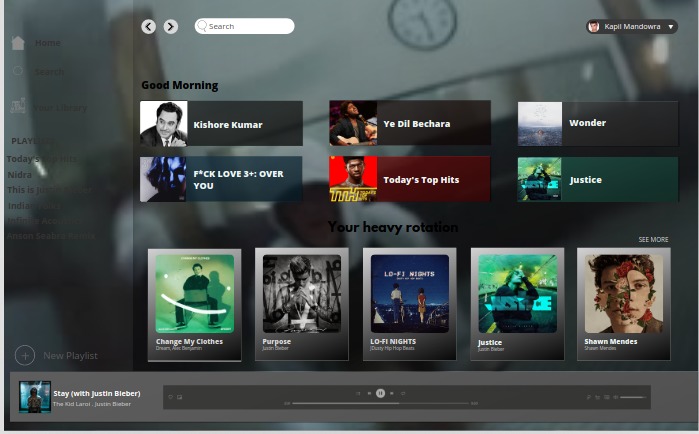Viewport: 699px width, 434px height.
Task: Click the magnifier icon in the search box
Action: click(x=202, y=26)
